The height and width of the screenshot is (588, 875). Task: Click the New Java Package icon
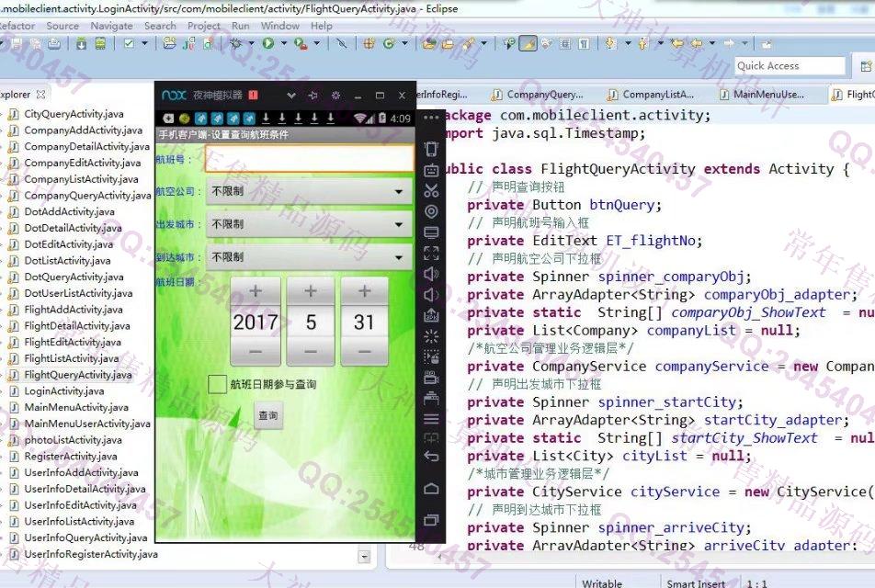pyautogui.click(x=369, y=43)
